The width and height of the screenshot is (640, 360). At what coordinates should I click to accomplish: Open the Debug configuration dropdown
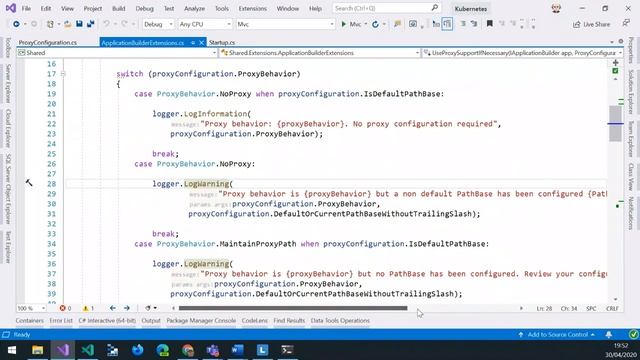coord(158,24)
